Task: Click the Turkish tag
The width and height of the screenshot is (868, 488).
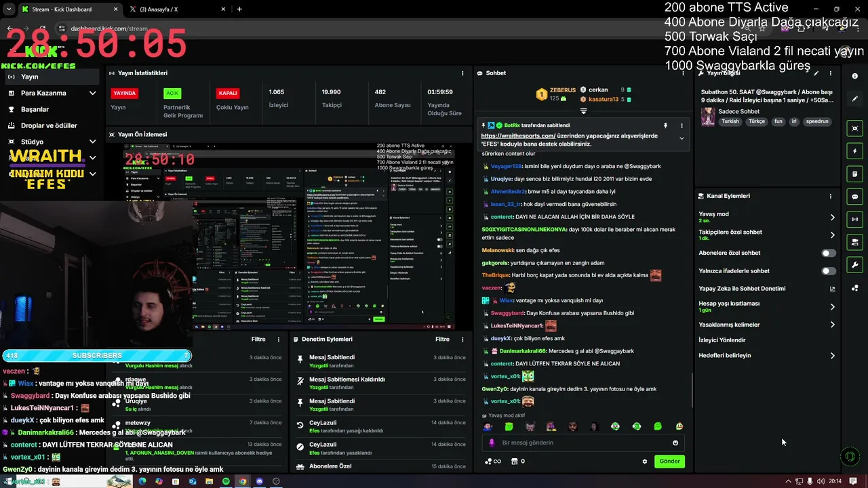Action: click(x=730, y=121)
